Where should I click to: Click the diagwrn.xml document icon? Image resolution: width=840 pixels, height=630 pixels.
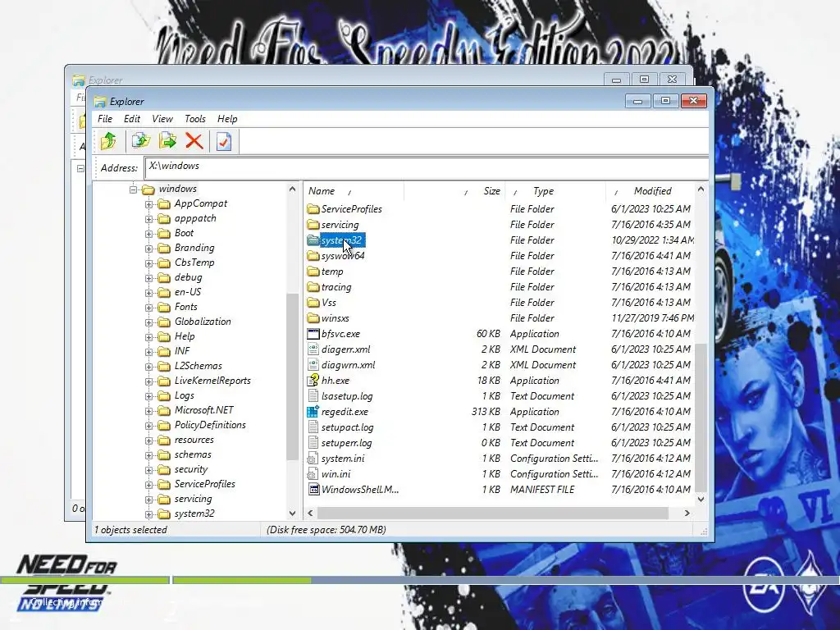pos(313,365)
